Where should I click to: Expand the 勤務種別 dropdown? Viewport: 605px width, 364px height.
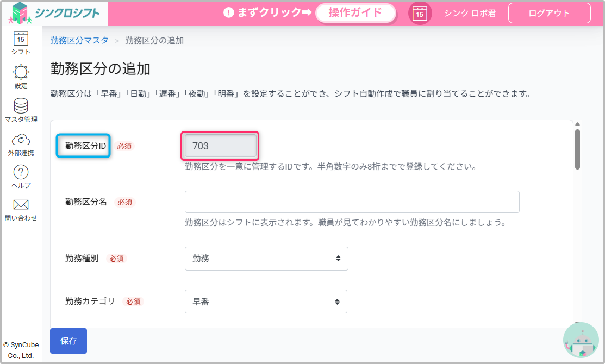click(266, 259)
